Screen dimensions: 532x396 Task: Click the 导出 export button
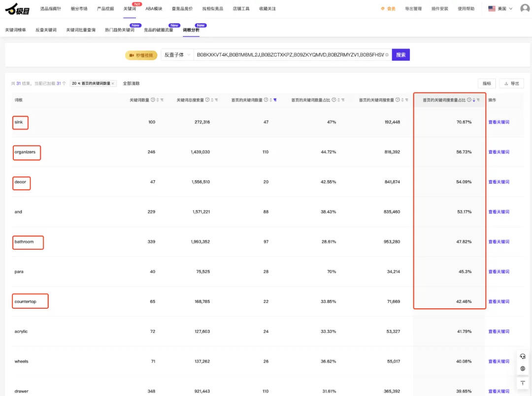coord(512,83)
